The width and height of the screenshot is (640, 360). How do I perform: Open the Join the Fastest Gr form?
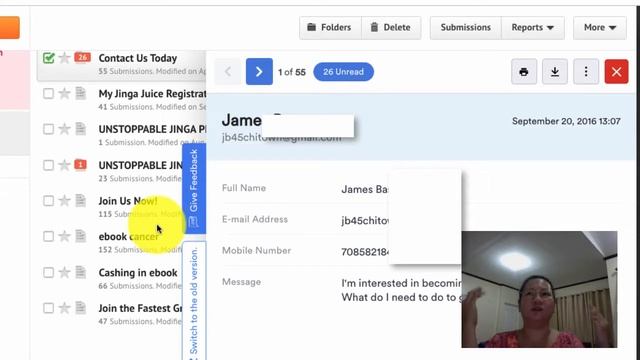click(140, 308)
